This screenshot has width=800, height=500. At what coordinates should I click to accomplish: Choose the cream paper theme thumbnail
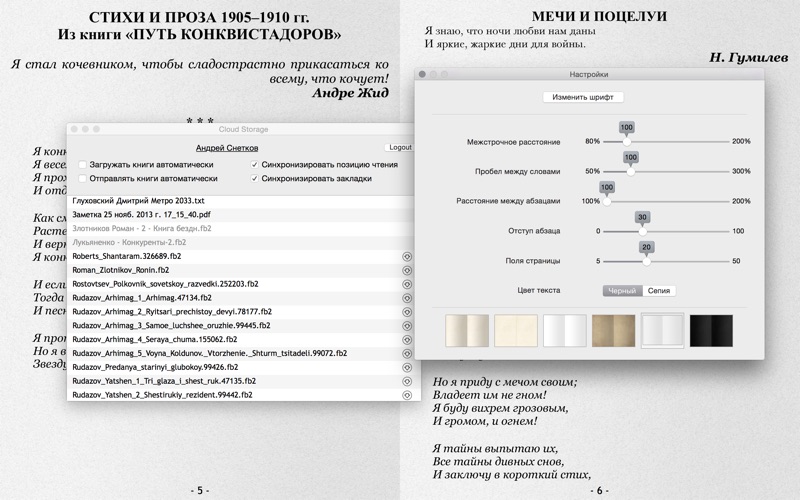click(516, 331)
